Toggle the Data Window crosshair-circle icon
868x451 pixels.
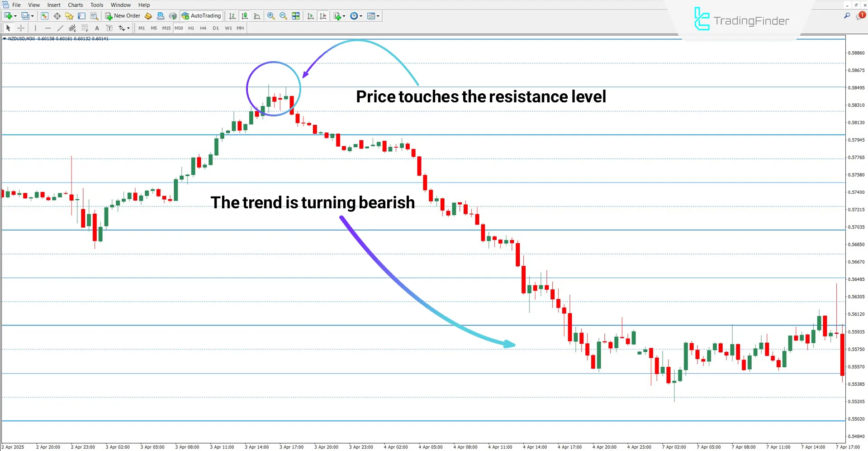[57, 16]
